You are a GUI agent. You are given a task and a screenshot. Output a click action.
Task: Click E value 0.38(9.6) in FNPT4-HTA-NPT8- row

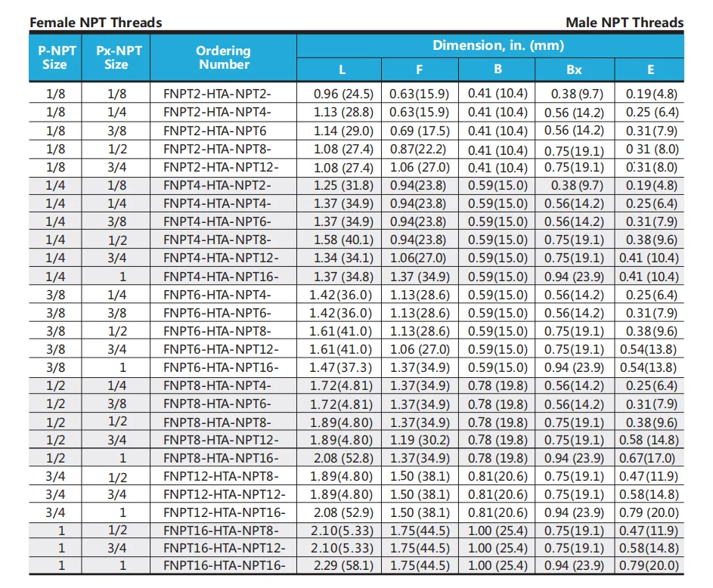(651, 240)
